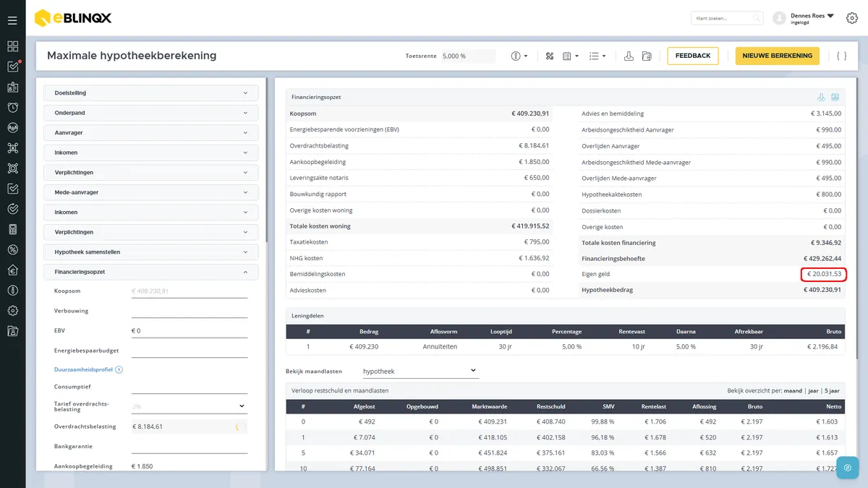Screen dimensions: 868x488
Task: Open the chat widget icon at bottom right
Action: [847, 467]
